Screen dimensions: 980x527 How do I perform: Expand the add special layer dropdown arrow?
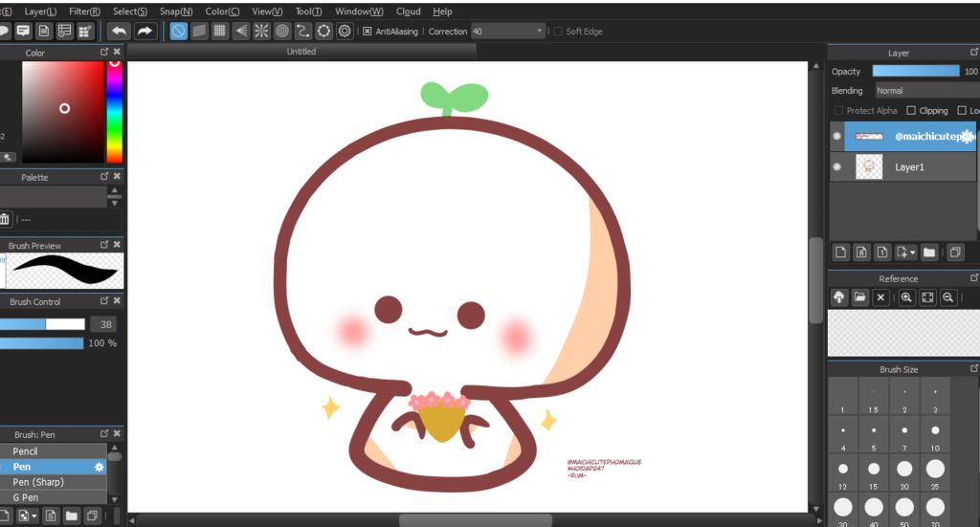[912, 253]
